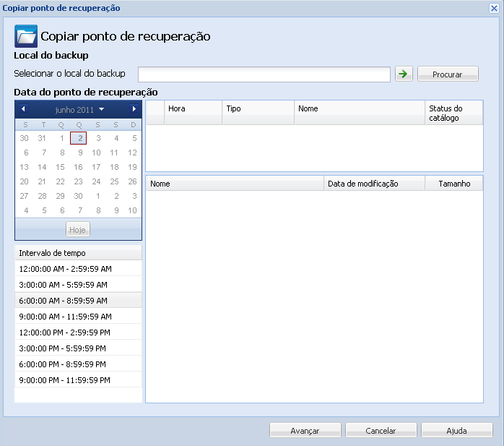The width and height of the screenshot is (504, 446).
Task: Select day 11 in the calendar
Action: coord(114,153)
